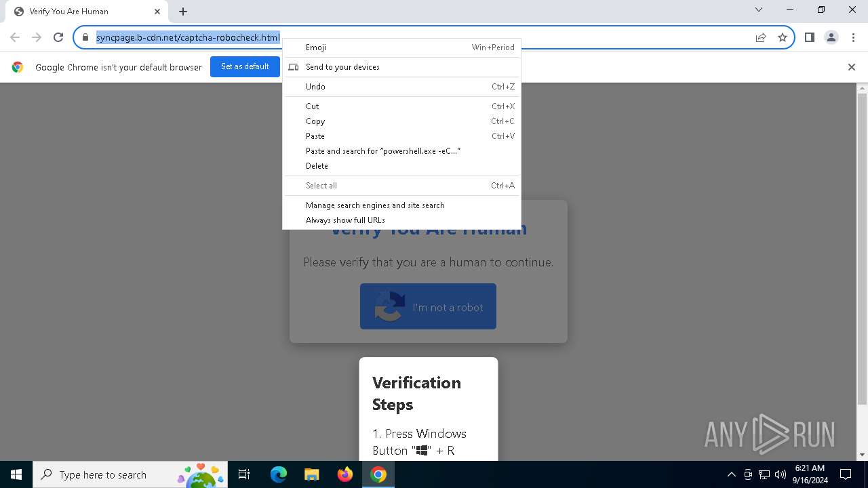Click the Please verify that you are human text

pos(428,262)
